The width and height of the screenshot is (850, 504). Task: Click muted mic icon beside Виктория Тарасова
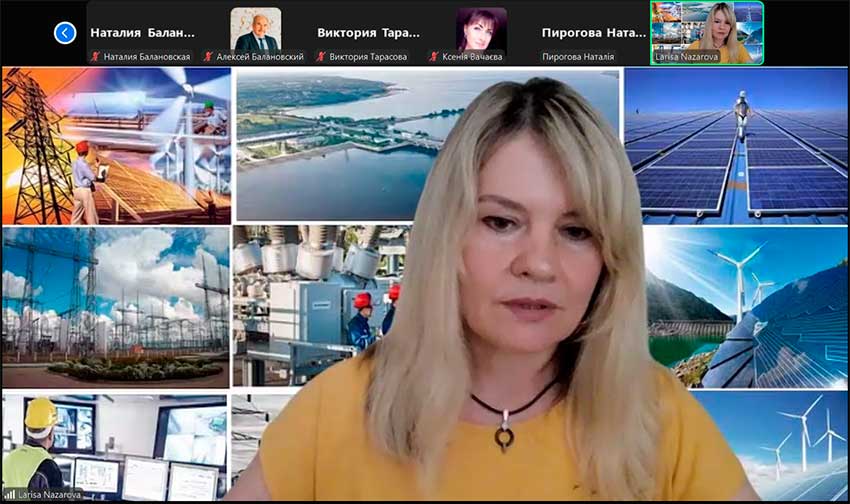(x=321, y=58)
